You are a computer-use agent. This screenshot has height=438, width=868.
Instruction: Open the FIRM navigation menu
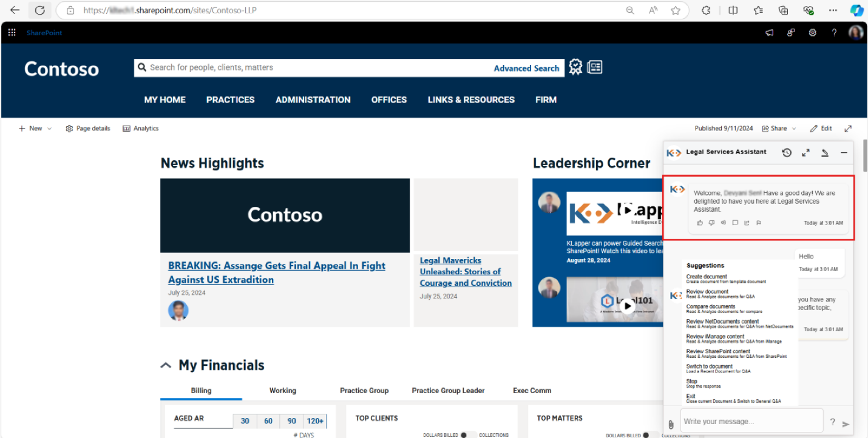click(546, 99)
